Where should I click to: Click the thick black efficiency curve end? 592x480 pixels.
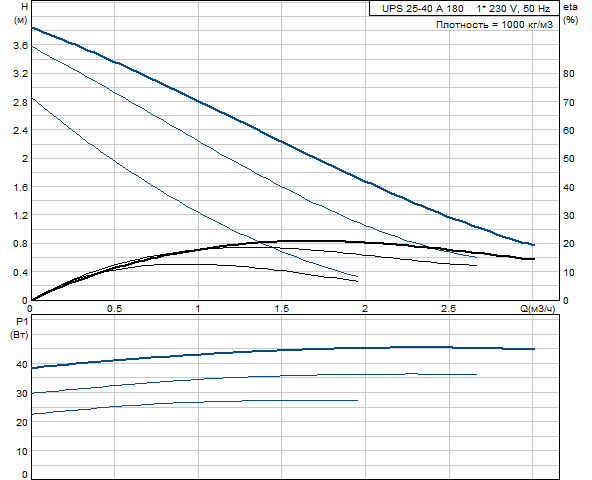(x=533, y=259)
